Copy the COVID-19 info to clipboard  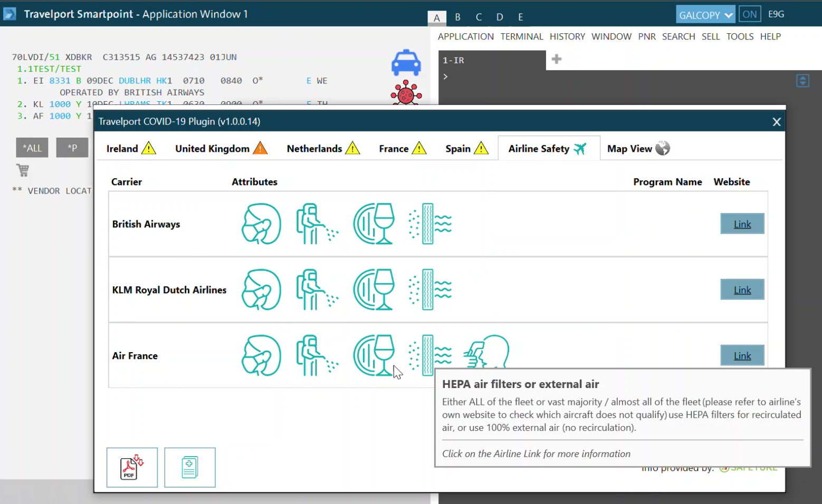(190, 468)
